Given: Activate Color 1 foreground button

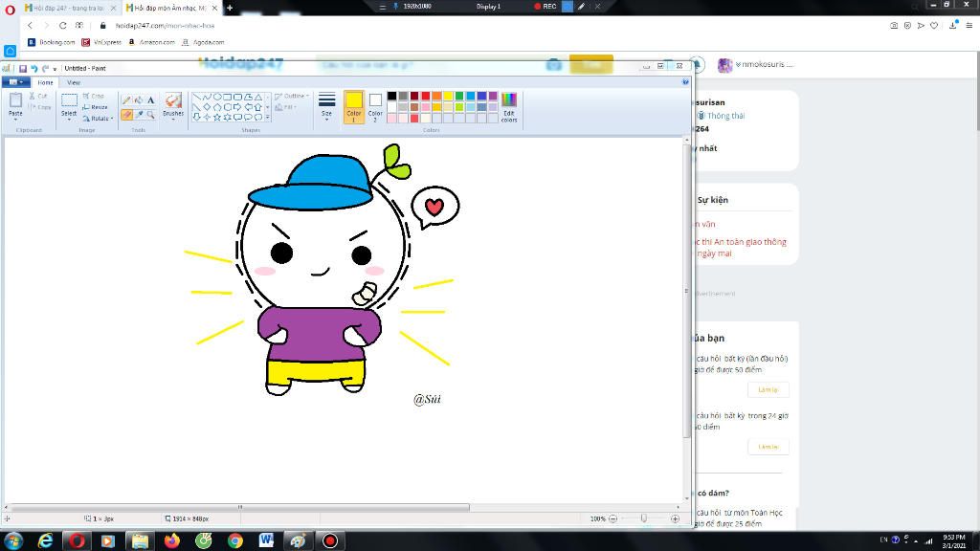Looking at the screenshot, I should point(354,106).
